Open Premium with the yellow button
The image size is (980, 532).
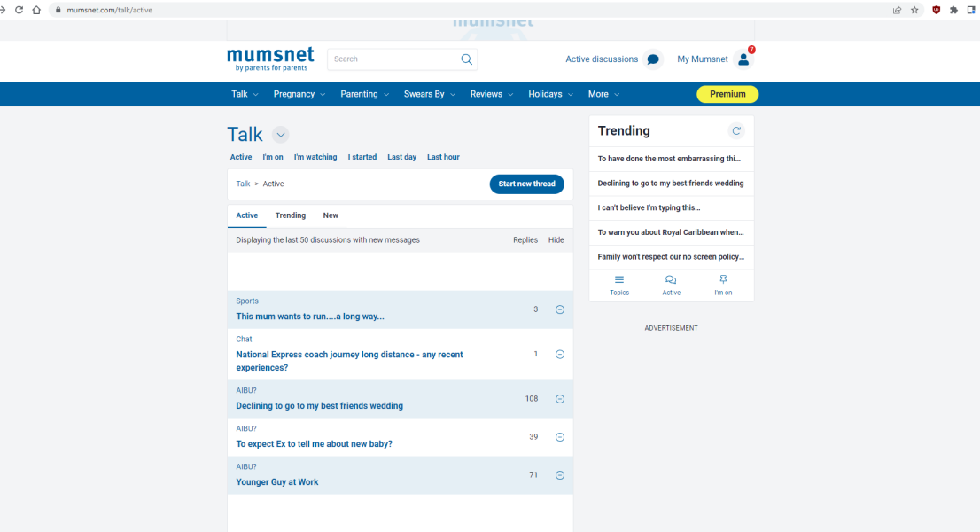[x=727, y=93]
